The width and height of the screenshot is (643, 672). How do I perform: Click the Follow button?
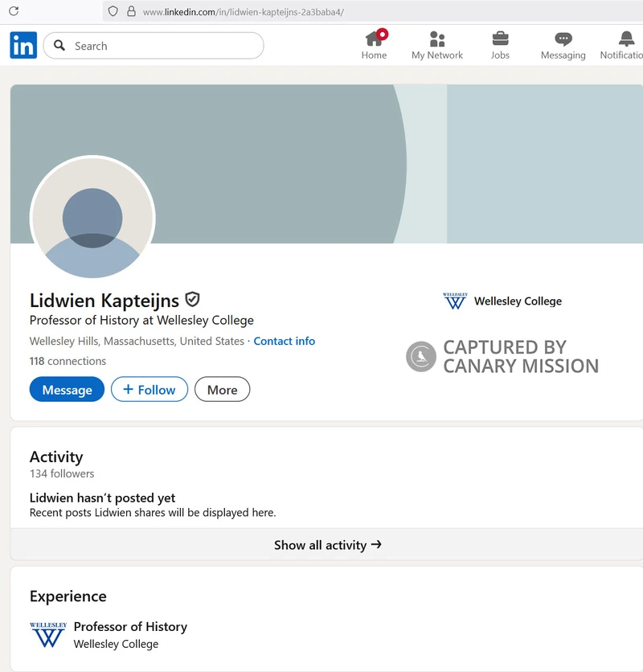[149, 389]
